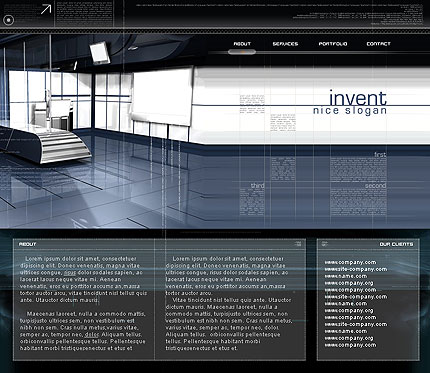430x373 pixels.
Task: Click the OUR CLIENTS panel title
Action: pos(396,244)
